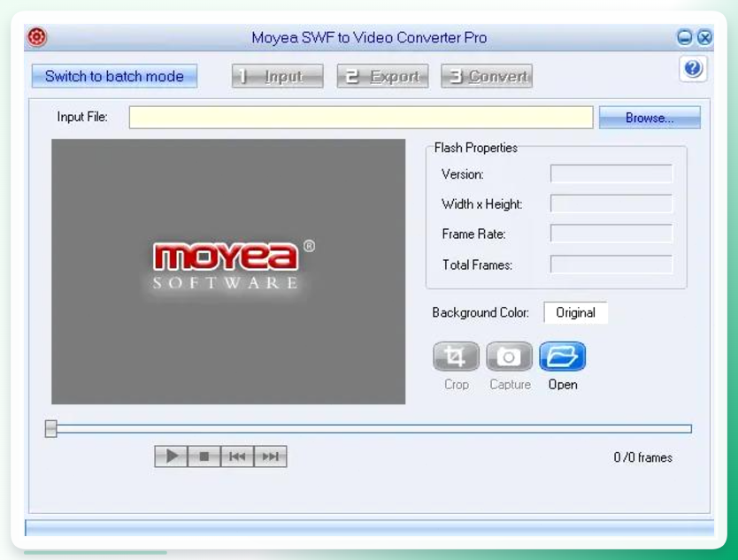Click the 'Input File:' label

point(82,117)
